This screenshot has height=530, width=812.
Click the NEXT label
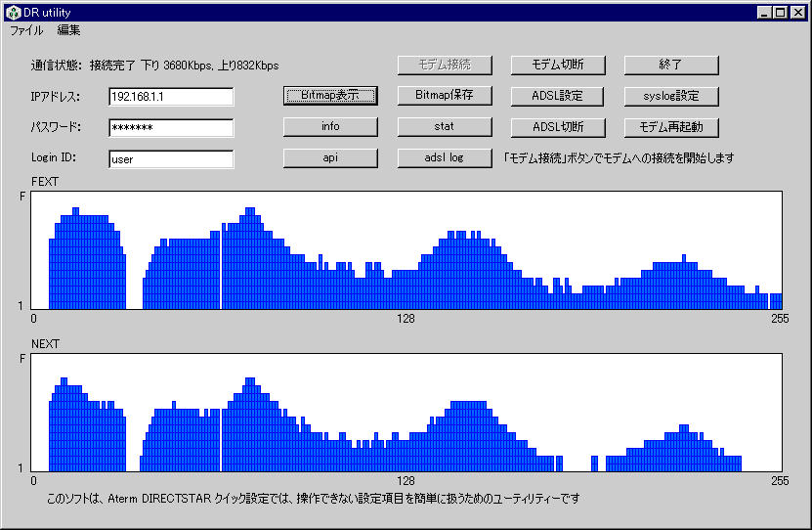coord(45,344)
